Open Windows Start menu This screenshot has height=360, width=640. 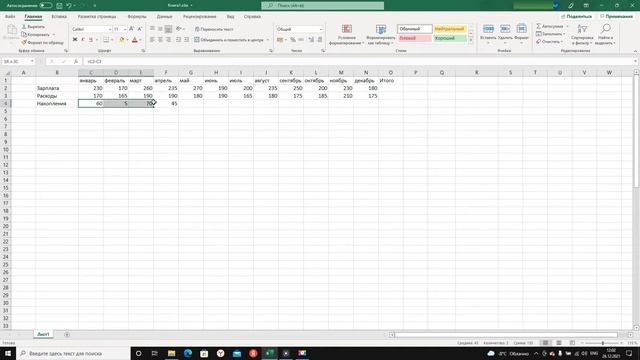8,353
